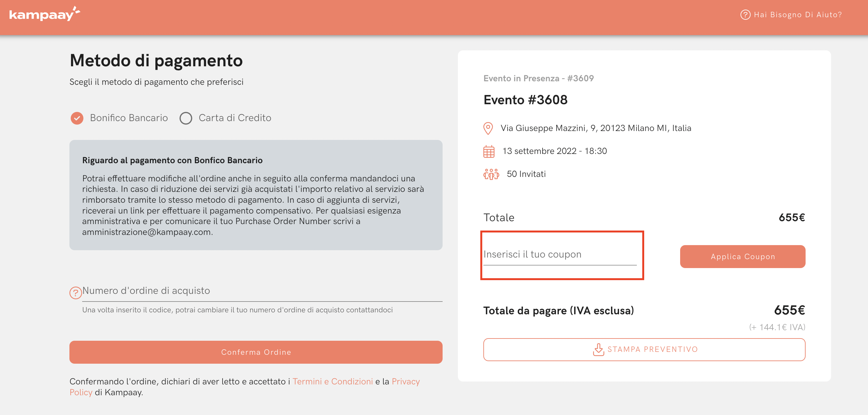Click the calendar date icon
This screenshot has width=868, height=415.
click(488, 151)
